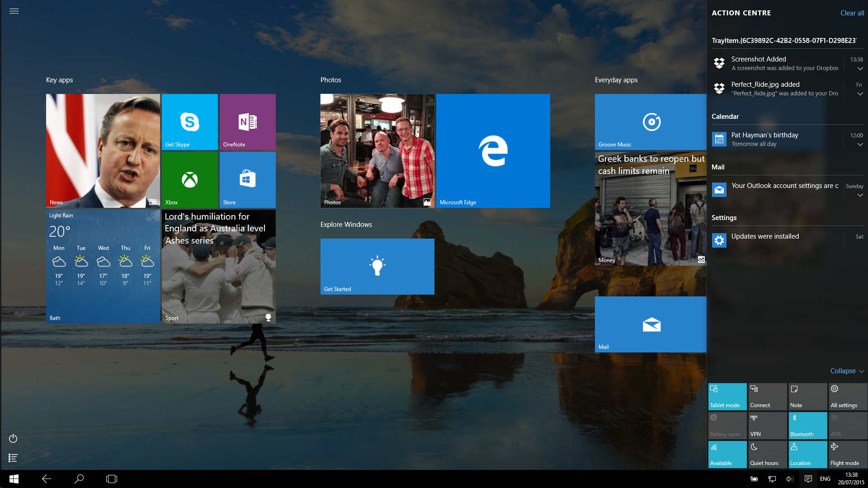The width and height of the screenshot is (868, 488).
Task: Expand the Screenshot Added notification chevron
Action: [860, 69]
